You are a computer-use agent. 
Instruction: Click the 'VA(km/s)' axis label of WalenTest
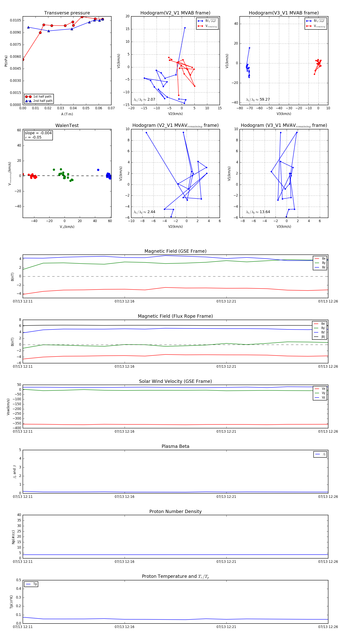[x=67, y=227]
